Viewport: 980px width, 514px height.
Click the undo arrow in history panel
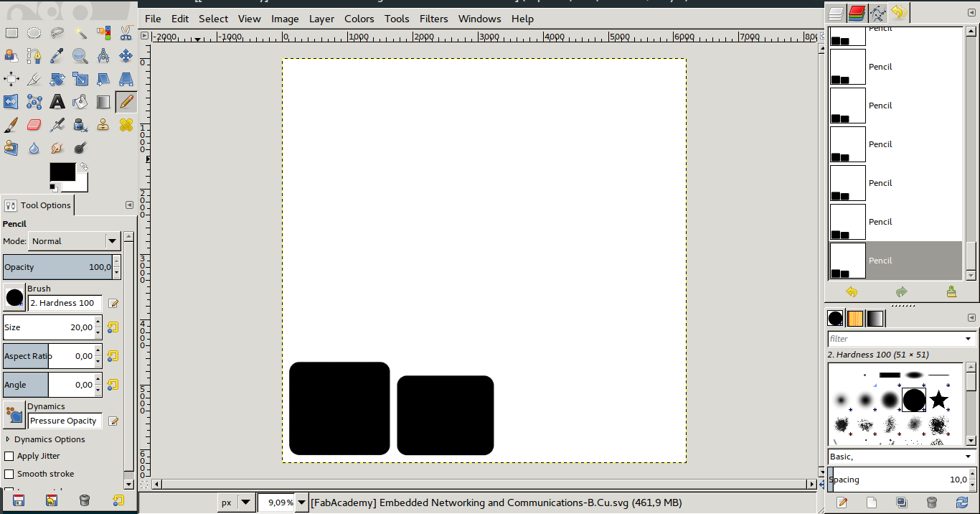coord(852,291)
